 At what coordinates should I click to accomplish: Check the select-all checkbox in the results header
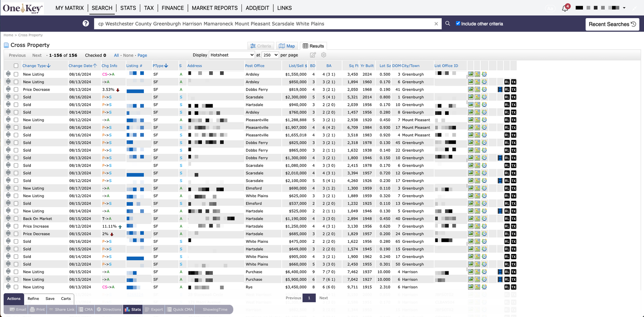(16, 66)
